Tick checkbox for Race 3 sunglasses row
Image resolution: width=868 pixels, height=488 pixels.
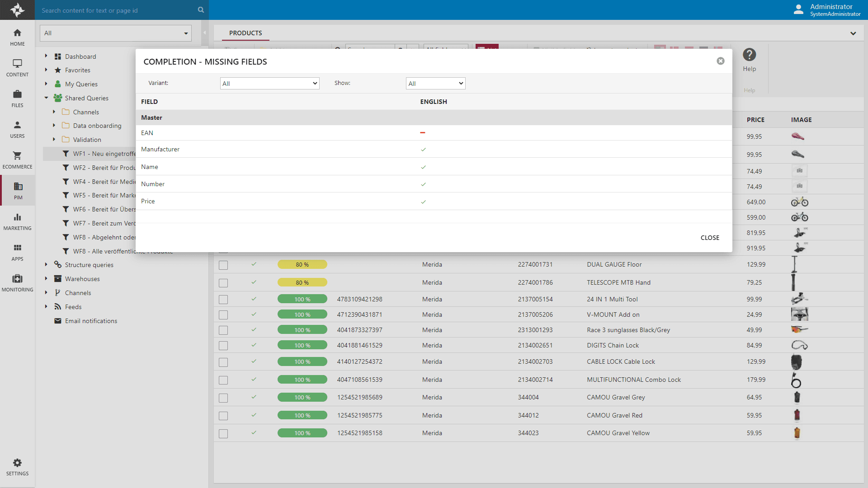click(223, 330)
